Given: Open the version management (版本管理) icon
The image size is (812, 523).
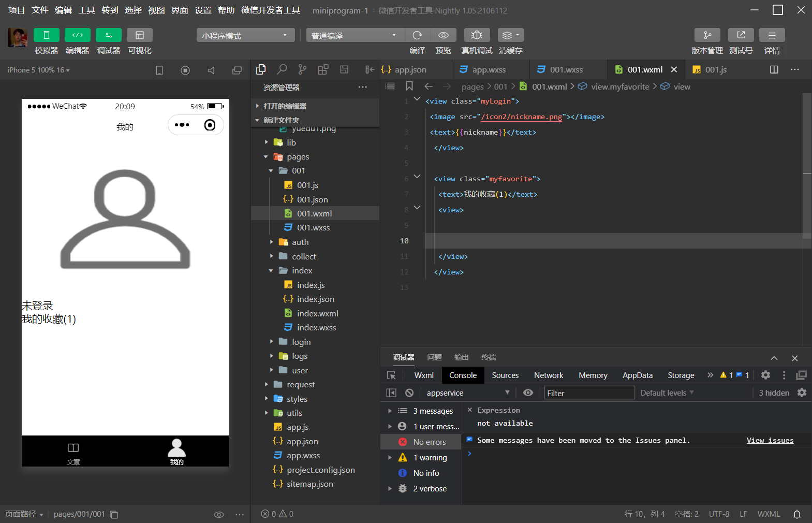Looking at the screenshot, I should [707, 35].
